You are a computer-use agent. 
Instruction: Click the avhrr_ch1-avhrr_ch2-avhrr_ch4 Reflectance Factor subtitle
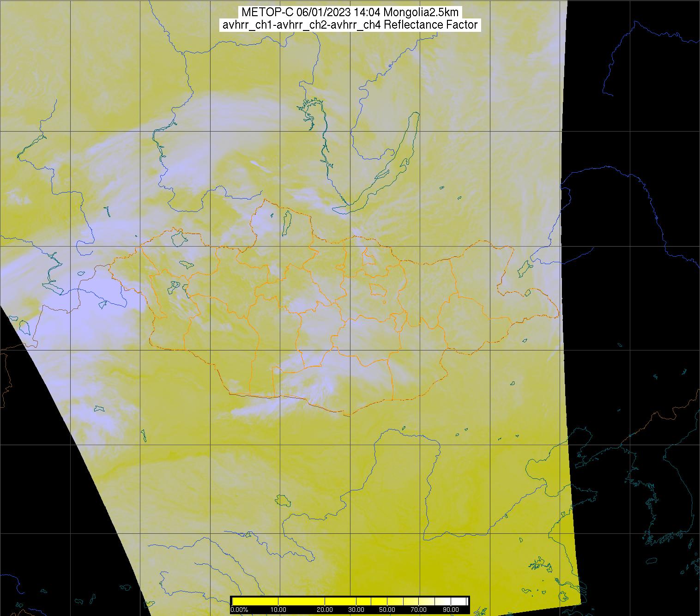tap(350, 25)
